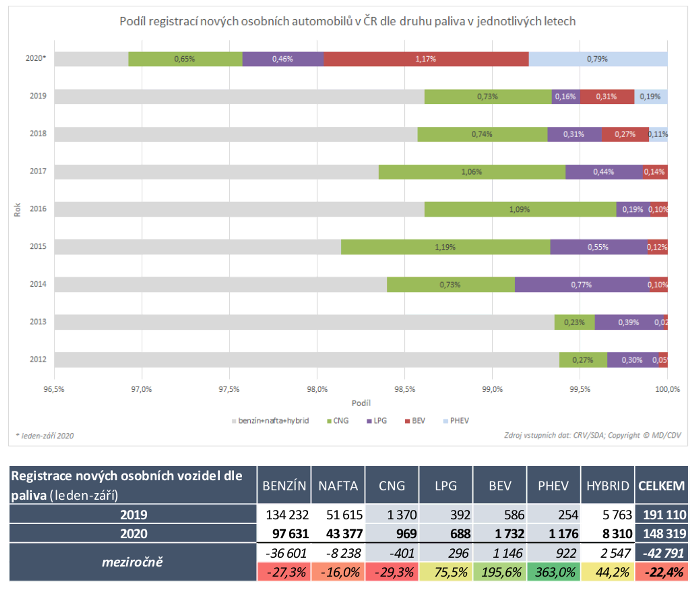700x594 pixels.
Task: Click the HYBRID column header in table
Action: tap(608, 486)
